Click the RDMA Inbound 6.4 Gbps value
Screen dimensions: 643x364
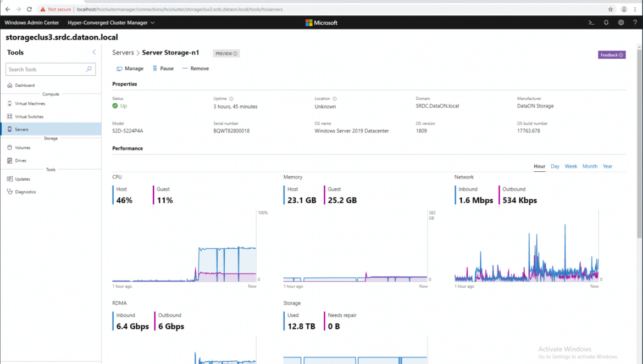click(x=132, y=326)
